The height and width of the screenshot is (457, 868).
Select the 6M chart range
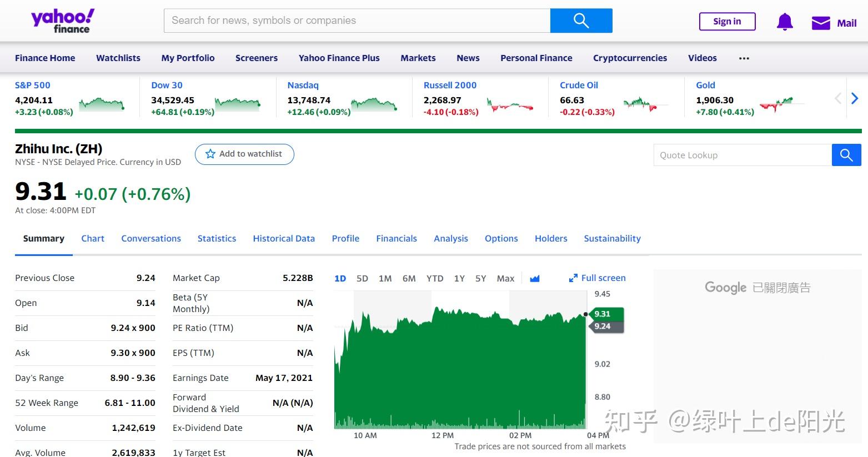point(409,278)
